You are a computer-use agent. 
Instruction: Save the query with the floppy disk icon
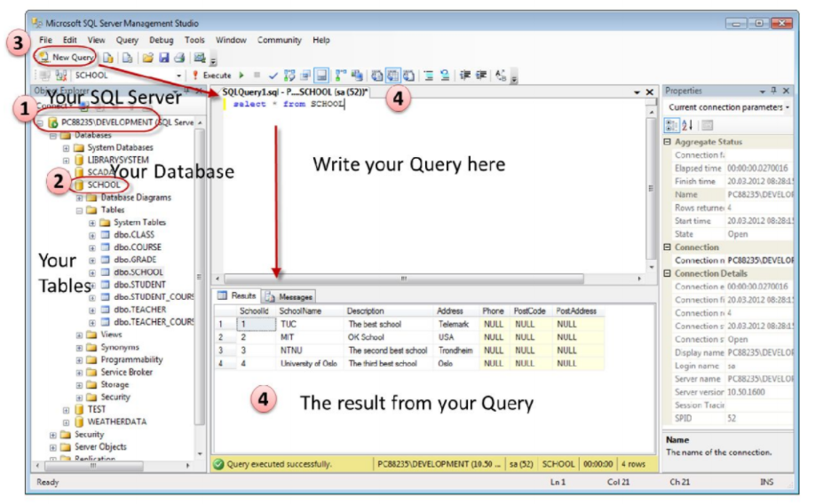pyautogui.click(x=163, y=58)
